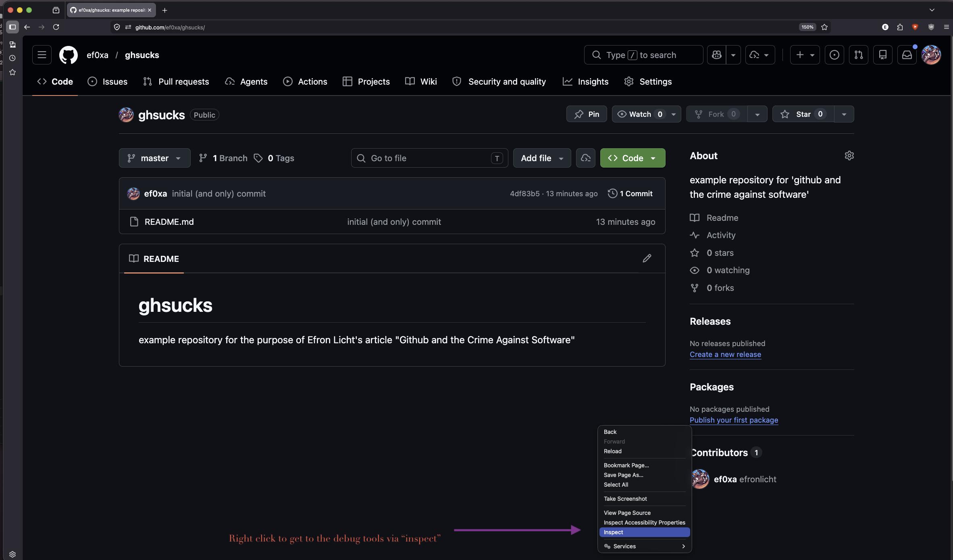953x560 pixels.
Task: Edit README via pencil icon
Action: (x=647, y=259)
